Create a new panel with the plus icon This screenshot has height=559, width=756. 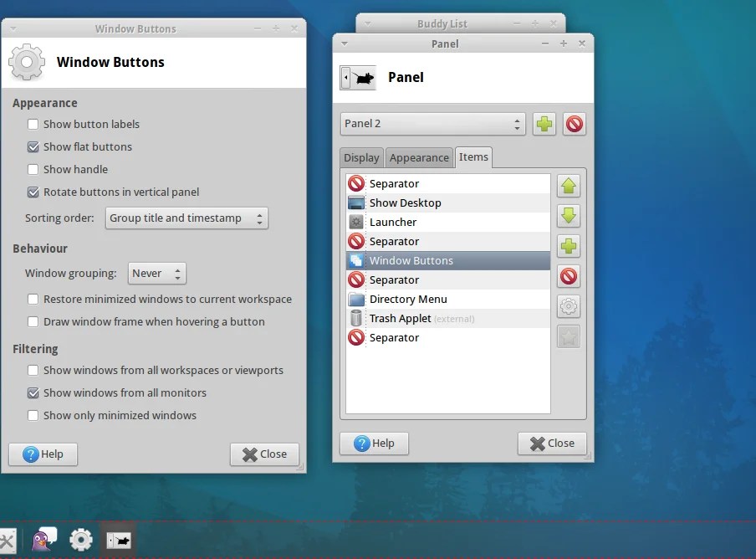[x=544, y=124]
